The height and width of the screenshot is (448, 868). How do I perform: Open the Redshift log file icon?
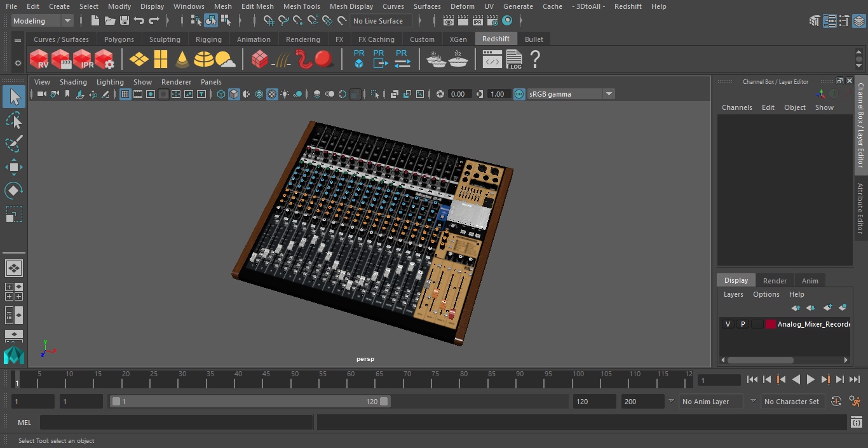pos(513,60)
